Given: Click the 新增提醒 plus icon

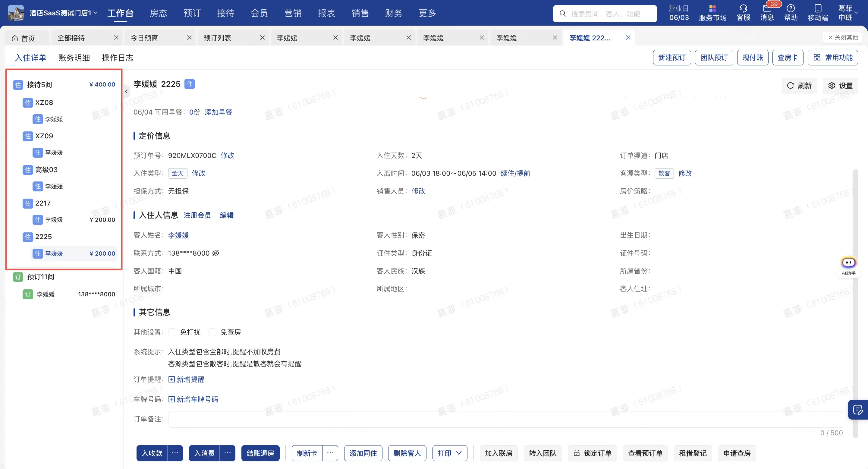Looking at the screenshot, I should 171,379.
